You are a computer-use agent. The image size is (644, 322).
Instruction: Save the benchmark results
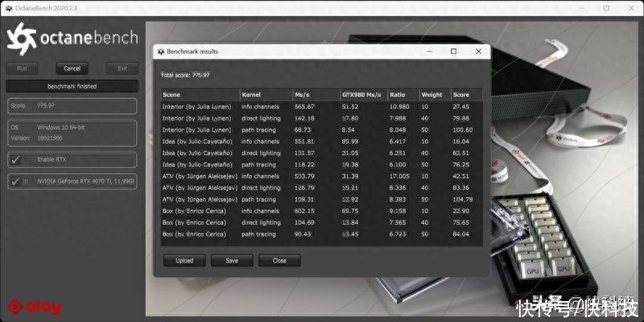232,260
